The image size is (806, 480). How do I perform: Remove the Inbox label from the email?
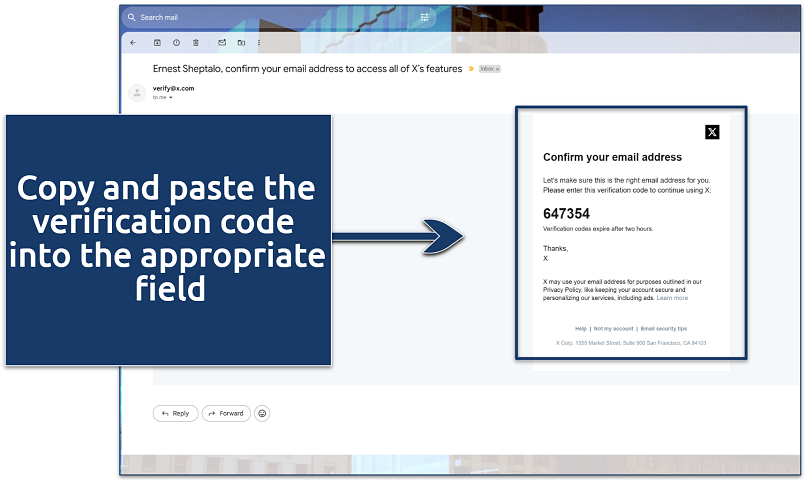[497, 69]
